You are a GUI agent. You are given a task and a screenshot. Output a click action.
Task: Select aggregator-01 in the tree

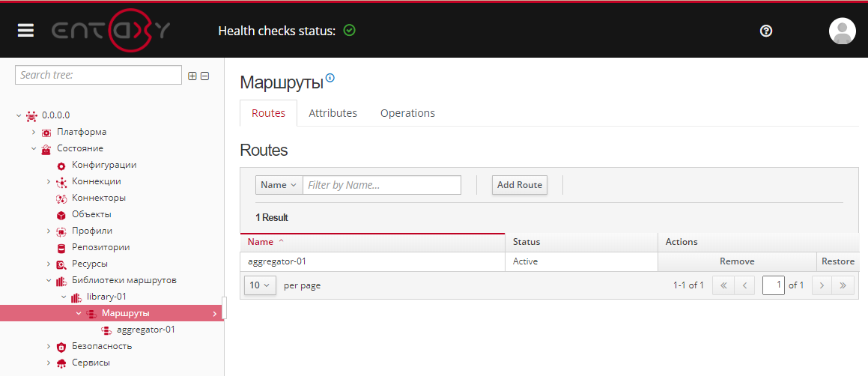[146, 330]
